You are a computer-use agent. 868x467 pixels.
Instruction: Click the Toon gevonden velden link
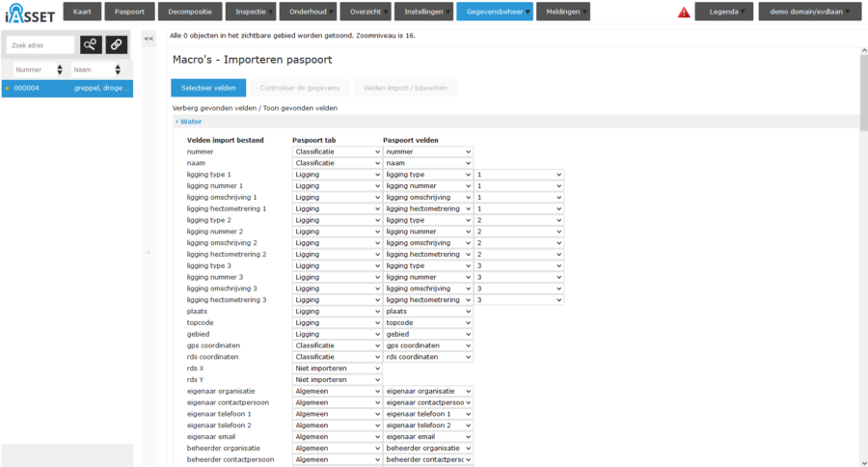coord(300,108)
